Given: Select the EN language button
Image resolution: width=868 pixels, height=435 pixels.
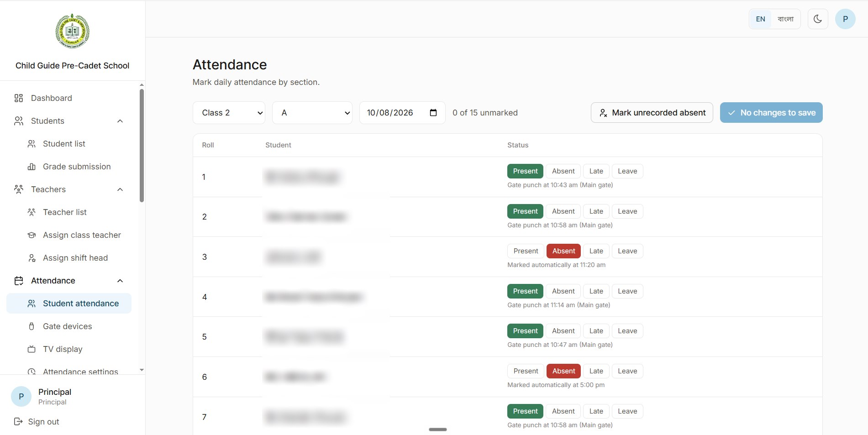Looking at the screenshot, I should pos(760,19).
